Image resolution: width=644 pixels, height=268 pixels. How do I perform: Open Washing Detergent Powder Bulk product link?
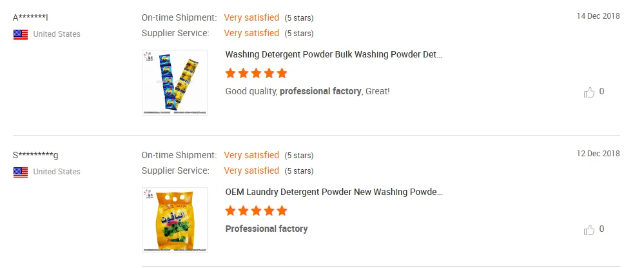[334, 54]
